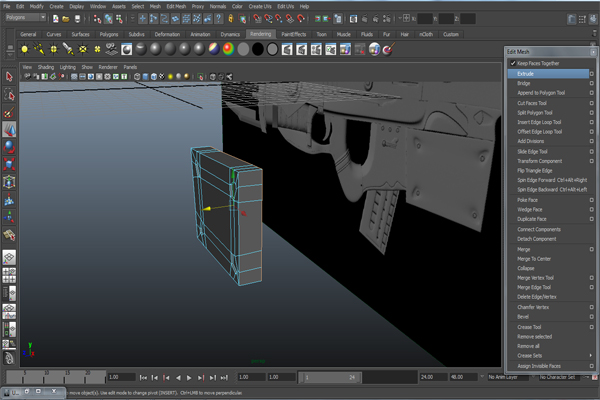
Task: Click the checkered plane shelf icon
Action: coord(112,49)
